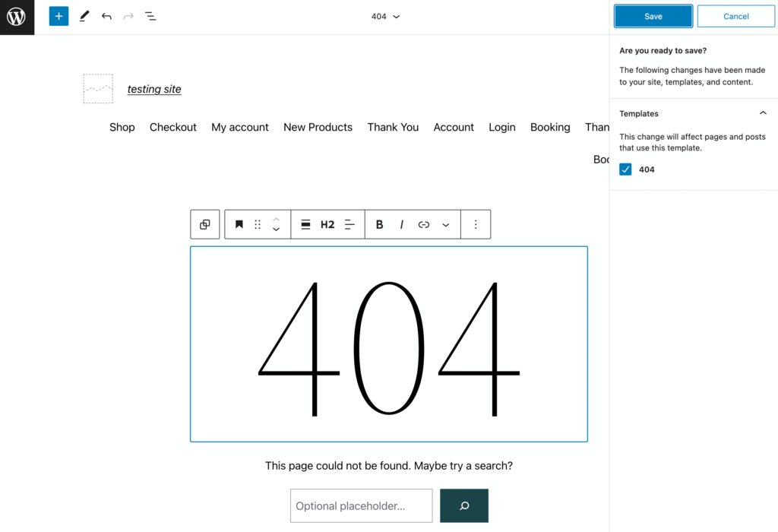Click the Cancel button
The height and width of the screenshot is (532, 778).
(x=735, y=15)
